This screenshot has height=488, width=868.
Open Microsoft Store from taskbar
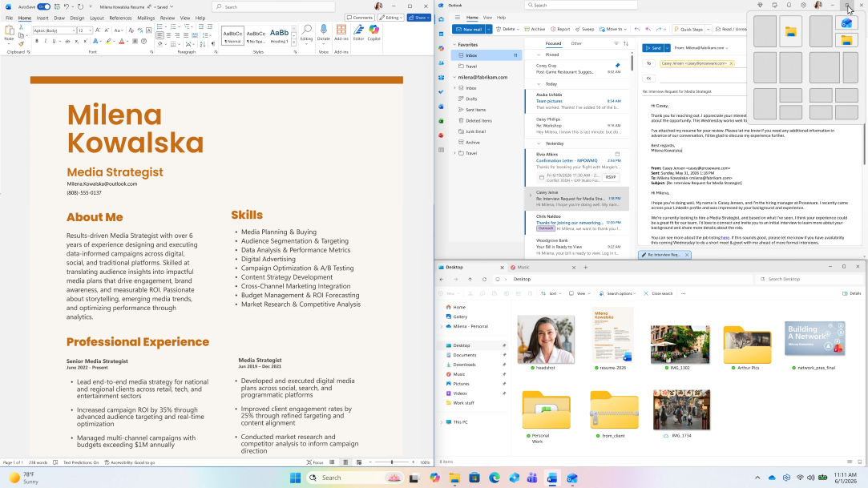click(x=474, y=478)
